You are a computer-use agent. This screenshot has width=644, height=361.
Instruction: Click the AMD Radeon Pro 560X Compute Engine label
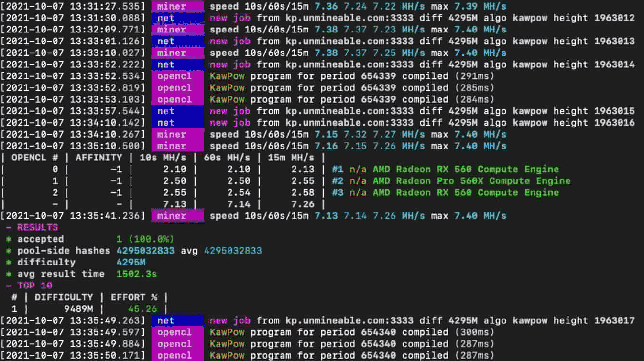[x=472, y=181]
